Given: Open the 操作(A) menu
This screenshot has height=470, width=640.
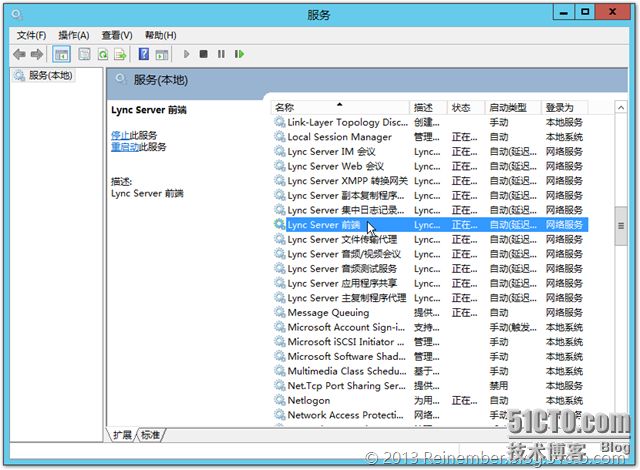Looking at the screenshot, I should coord(74,35).
